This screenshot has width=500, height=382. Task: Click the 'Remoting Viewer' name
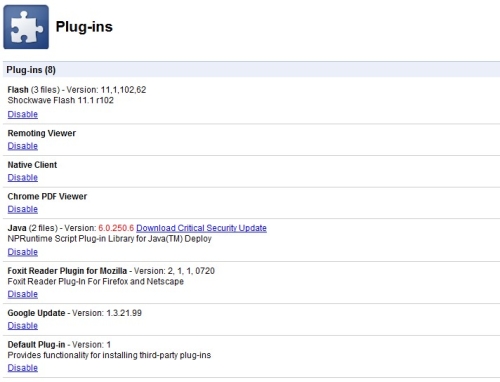click(x=42, y=133)
